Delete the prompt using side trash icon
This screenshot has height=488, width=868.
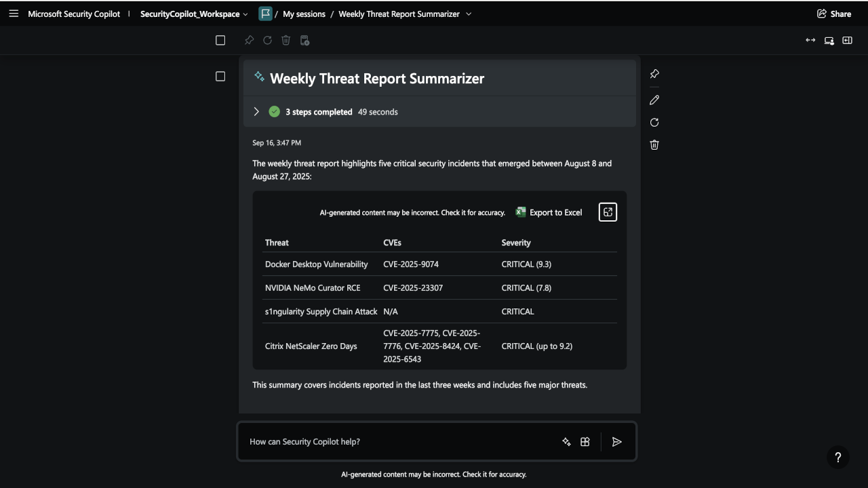[x=654, y=144]
